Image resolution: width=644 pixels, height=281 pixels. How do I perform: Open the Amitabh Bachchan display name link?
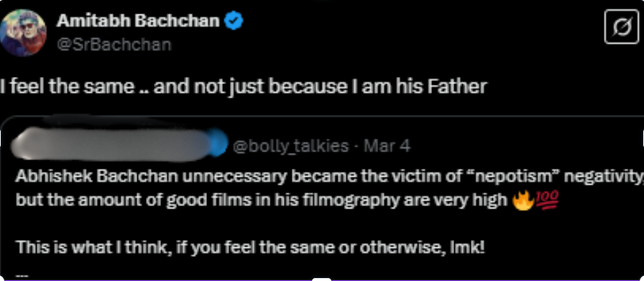(138, 21)
